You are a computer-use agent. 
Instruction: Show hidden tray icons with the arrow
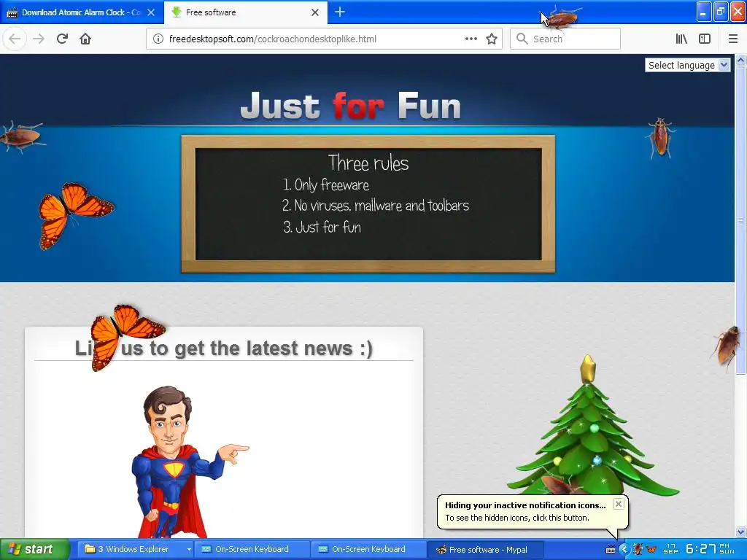[x=624, y=550]
